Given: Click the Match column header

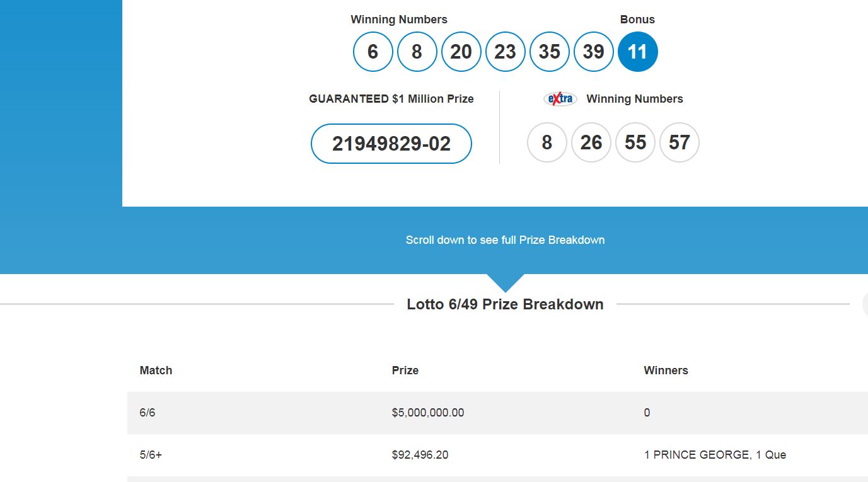Looking at the screenshot, I should click(x=156, y=370).
